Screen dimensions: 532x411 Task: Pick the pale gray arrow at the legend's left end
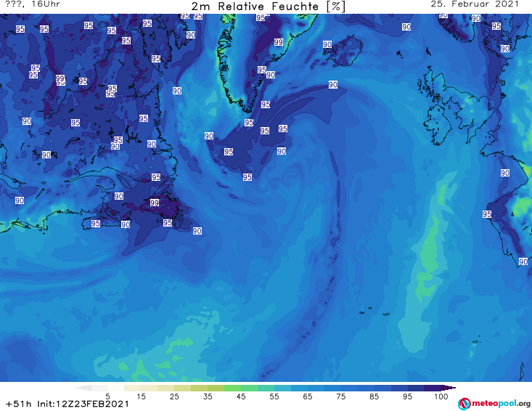click(84, 388)
